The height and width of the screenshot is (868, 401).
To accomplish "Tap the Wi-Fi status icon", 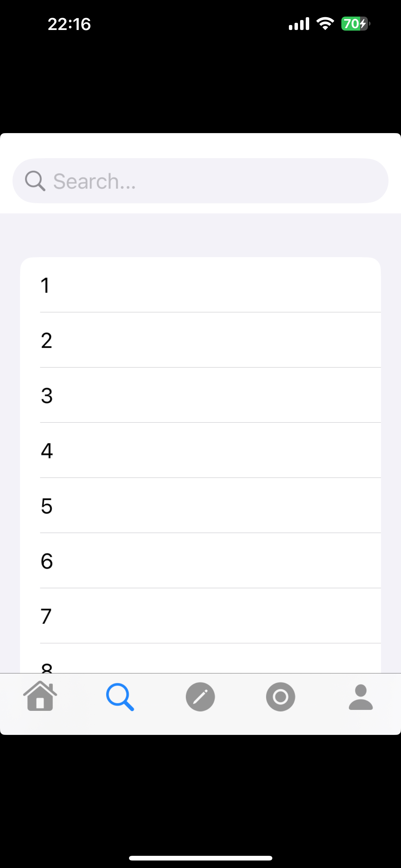I will (x=325, y=24).
